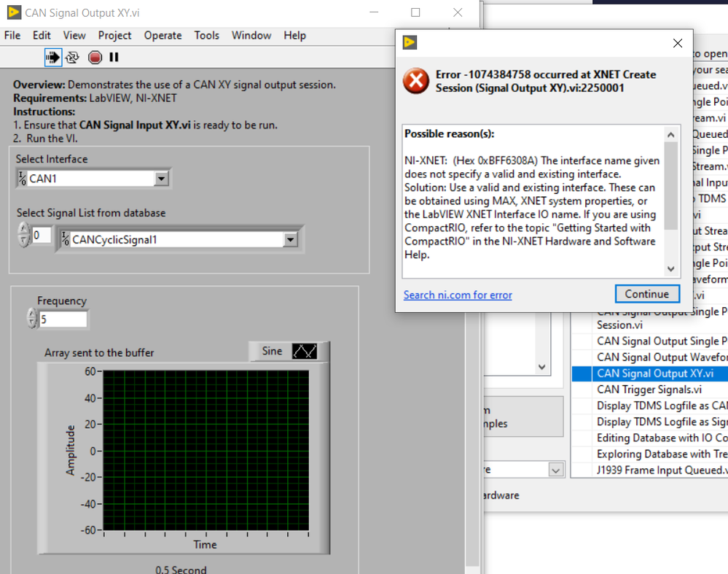This screenshot has width=728, height=574.
Task: Select the CAN Signal Output Wavefor row
Action: (650, 357)
